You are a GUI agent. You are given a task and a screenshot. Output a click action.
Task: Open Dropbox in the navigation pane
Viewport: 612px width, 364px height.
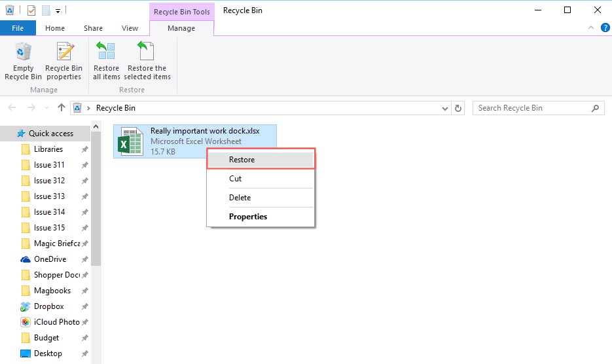[48, 306]
